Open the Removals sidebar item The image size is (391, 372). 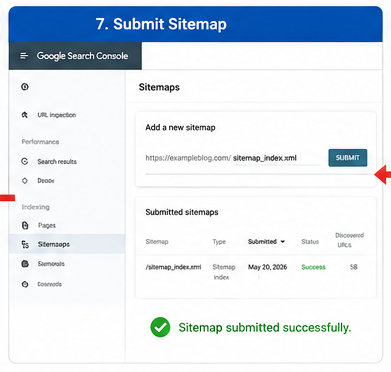(51, 264)
